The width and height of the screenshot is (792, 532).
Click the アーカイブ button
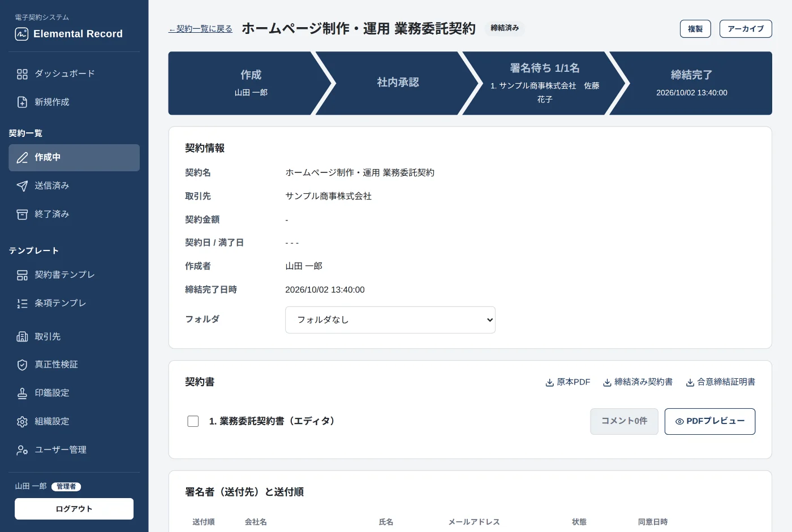pos(746,29)
